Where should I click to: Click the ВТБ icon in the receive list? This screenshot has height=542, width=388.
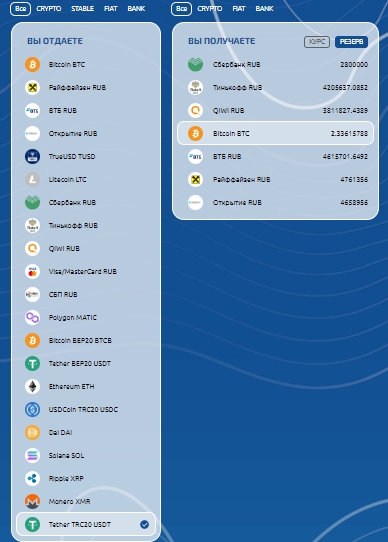195,157
